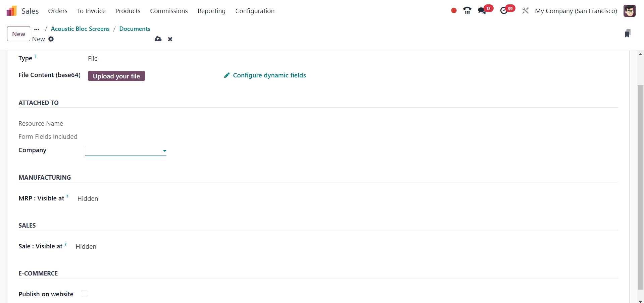Open the Configuration menu
Screen dimensions: 644x303
click(255, 11)
